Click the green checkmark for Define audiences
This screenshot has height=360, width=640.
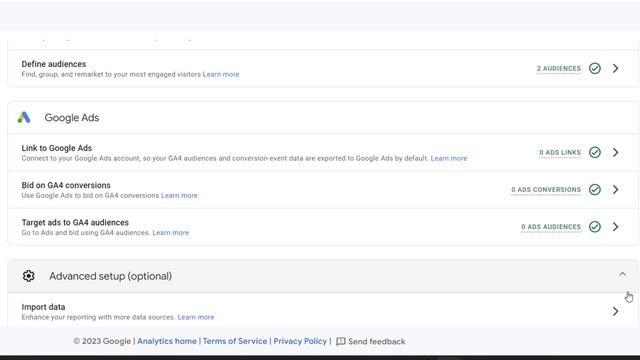(x=595, y=68)
